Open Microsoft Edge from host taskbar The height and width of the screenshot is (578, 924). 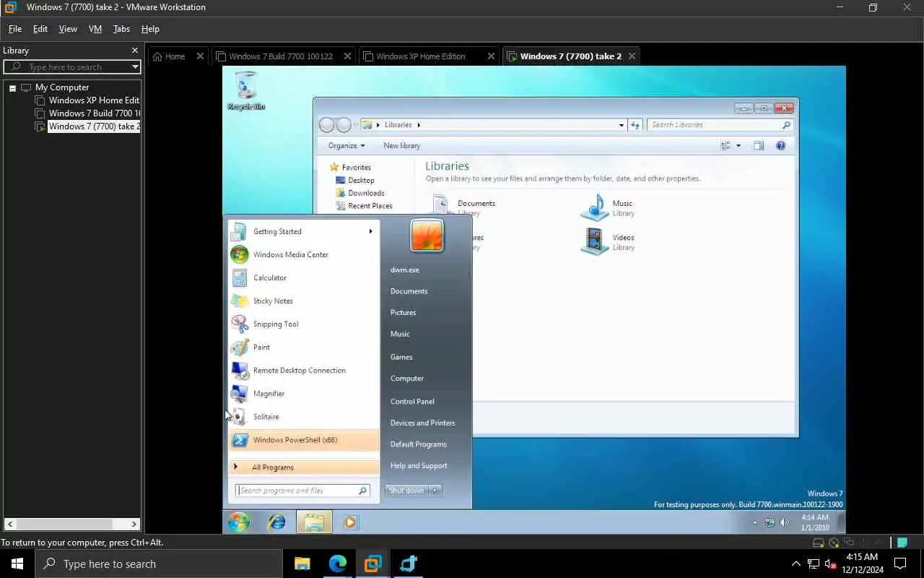coord(338,564)
